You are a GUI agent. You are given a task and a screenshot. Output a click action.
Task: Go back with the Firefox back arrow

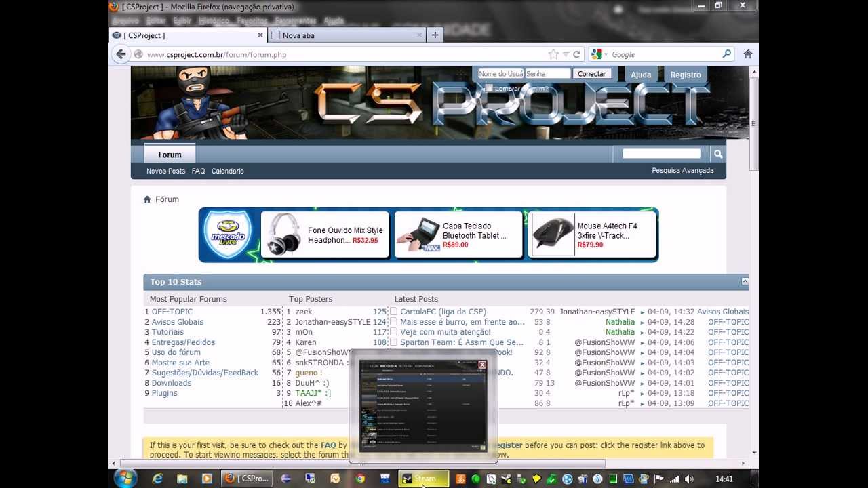[121, 54]
